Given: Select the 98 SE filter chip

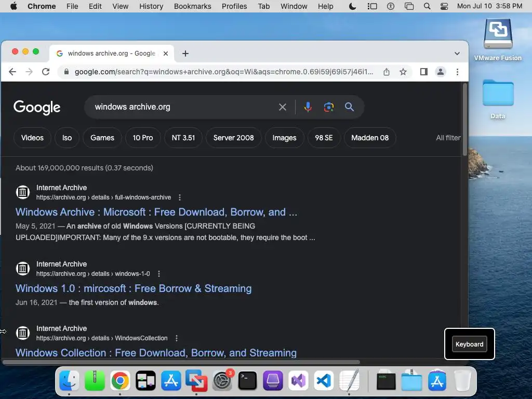Looking at the screenshot, I should coord(324,138).
